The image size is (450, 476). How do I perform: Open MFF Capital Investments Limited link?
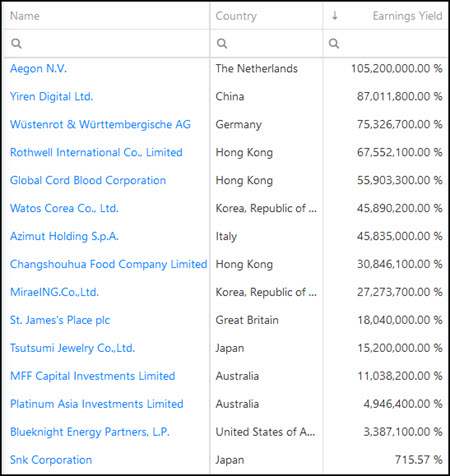click(92, 376)
